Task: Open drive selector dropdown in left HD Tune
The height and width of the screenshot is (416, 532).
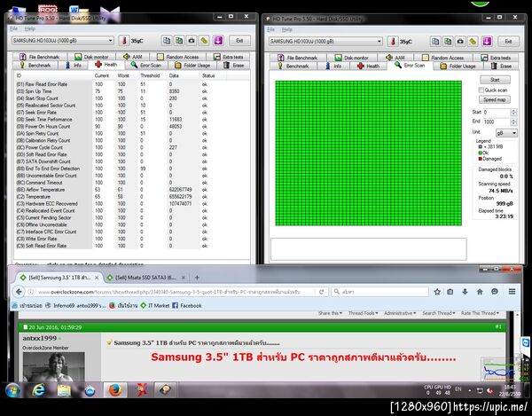Action: [x=111, y=41]
